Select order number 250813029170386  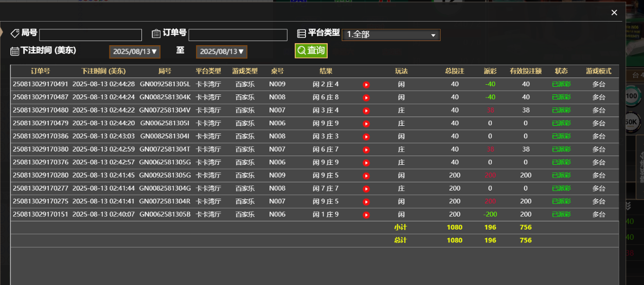tap(40, 136)
